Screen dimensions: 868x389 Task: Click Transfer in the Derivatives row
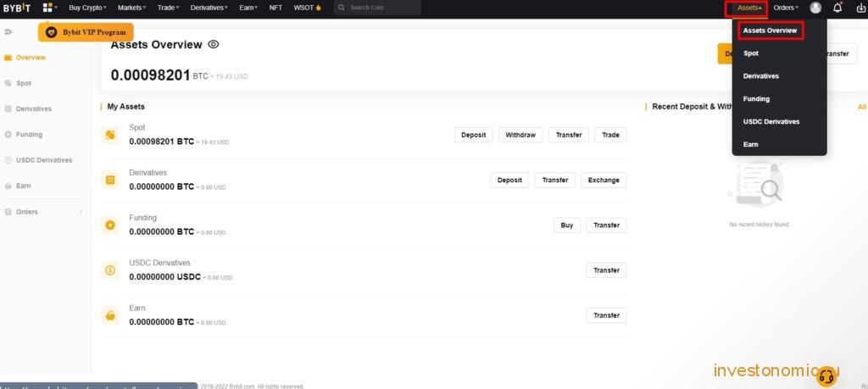pyautogui.click(x=554, y=180)
